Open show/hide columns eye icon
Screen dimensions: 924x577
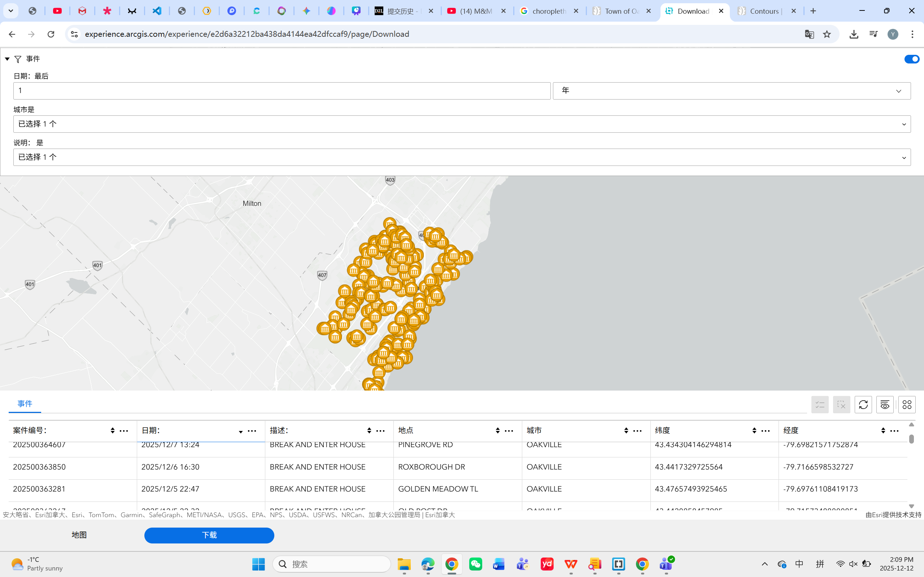pyautogui.click(x=885, y=405)
